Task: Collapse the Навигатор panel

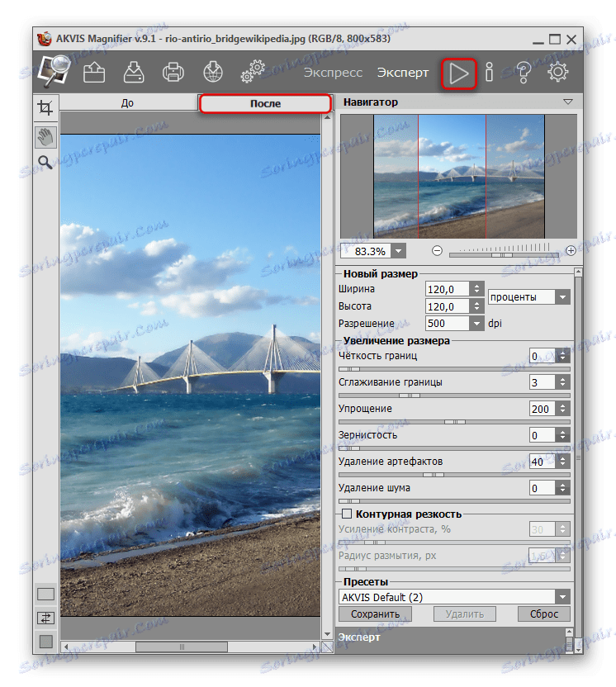Action: (x=568, y=102)
